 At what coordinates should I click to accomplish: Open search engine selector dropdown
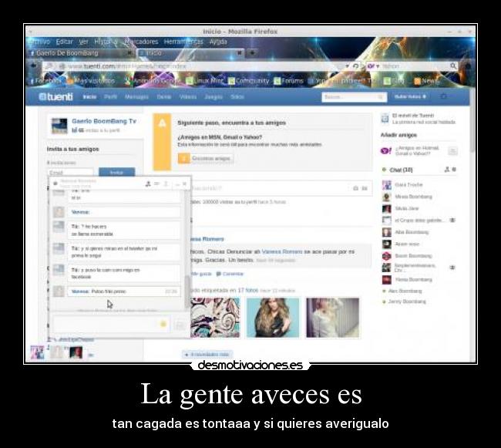(373, 66)
